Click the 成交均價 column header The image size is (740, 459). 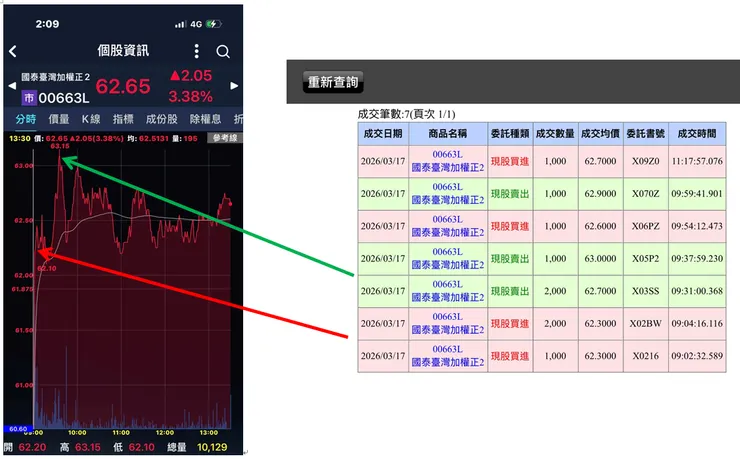click(x=600, y=134)
